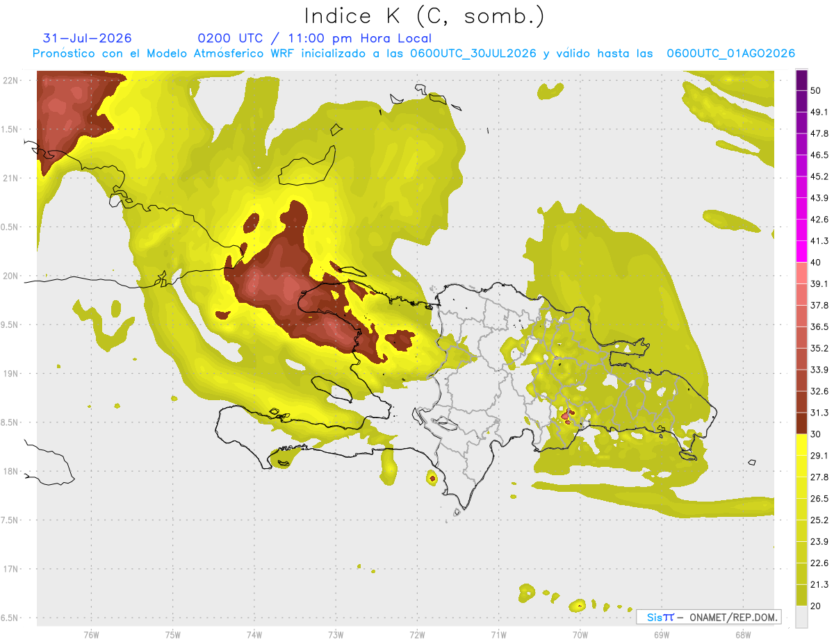The width and height of the screenshot is (834, 644).
Task: Click the '70W' longitude axis label
Action: pyautogui.click(x=580, y=635)
